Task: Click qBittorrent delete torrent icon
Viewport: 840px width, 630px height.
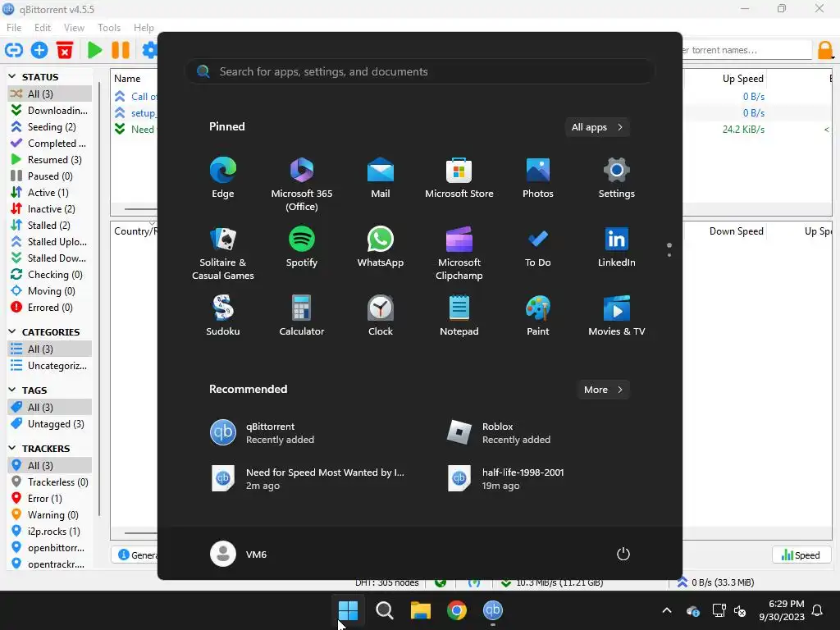Action: [65, 50]
